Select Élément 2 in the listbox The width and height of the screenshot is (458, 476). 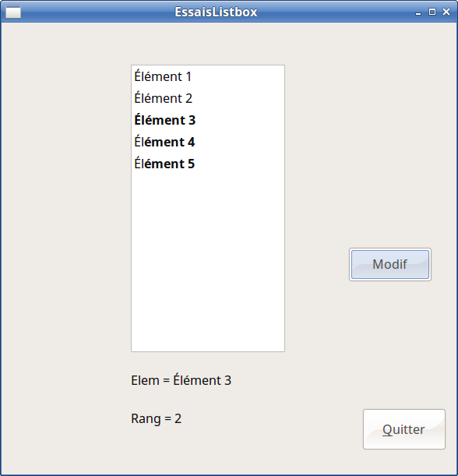coord(208,98)
